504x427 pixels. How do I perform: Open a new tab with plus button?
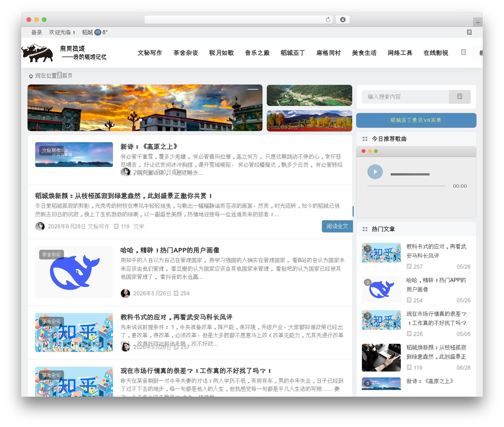478,22
